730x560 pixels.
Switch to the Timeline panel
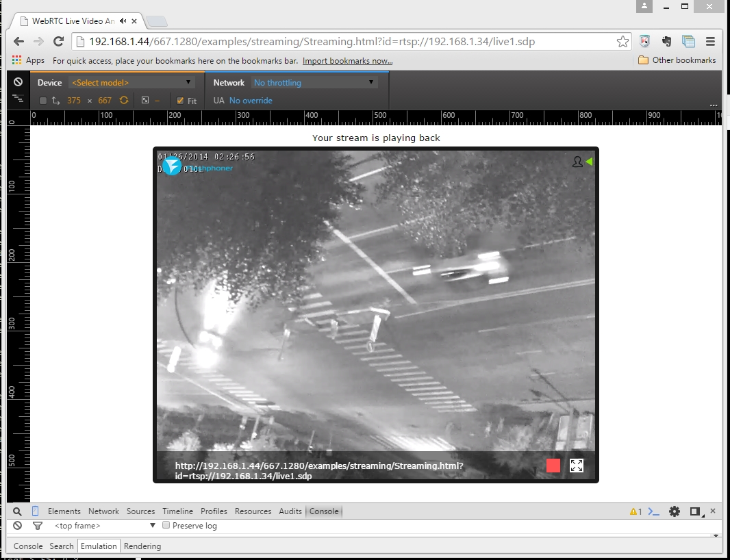(x=177, y=511)
